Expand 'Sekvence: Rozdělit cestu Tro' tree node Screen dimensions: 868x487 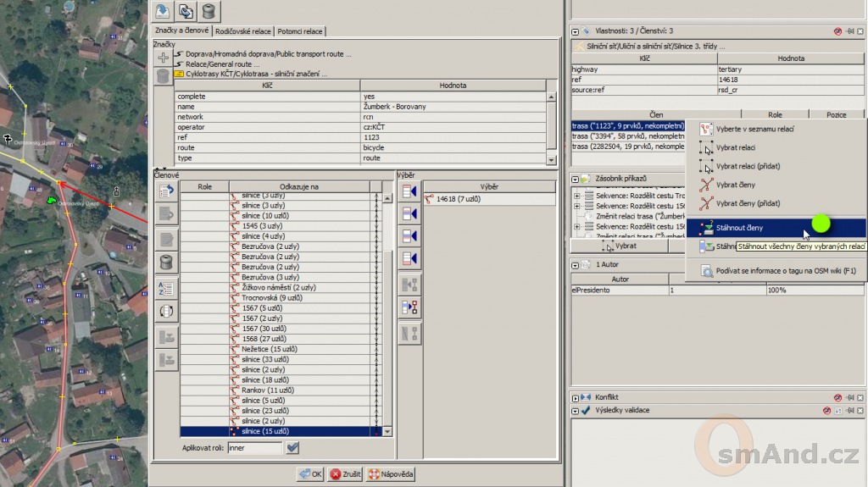576,196
